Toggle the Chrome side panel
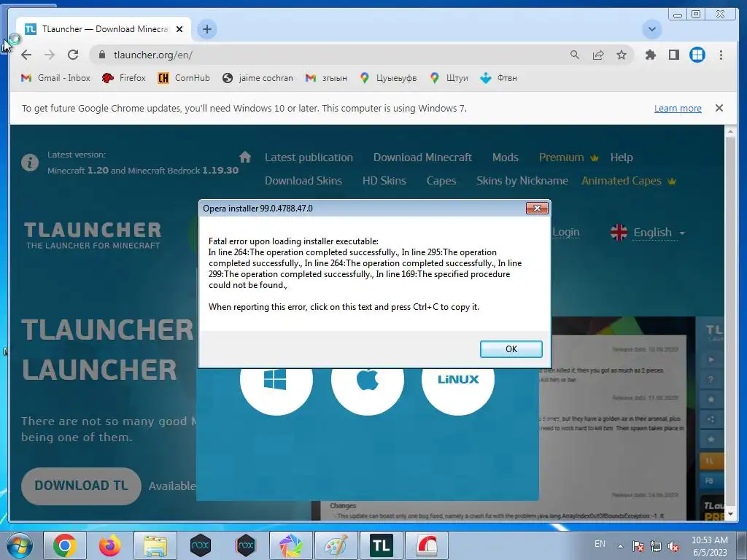Image resolution: width=747 pixels, height=560 pixels. pos(673,55)
